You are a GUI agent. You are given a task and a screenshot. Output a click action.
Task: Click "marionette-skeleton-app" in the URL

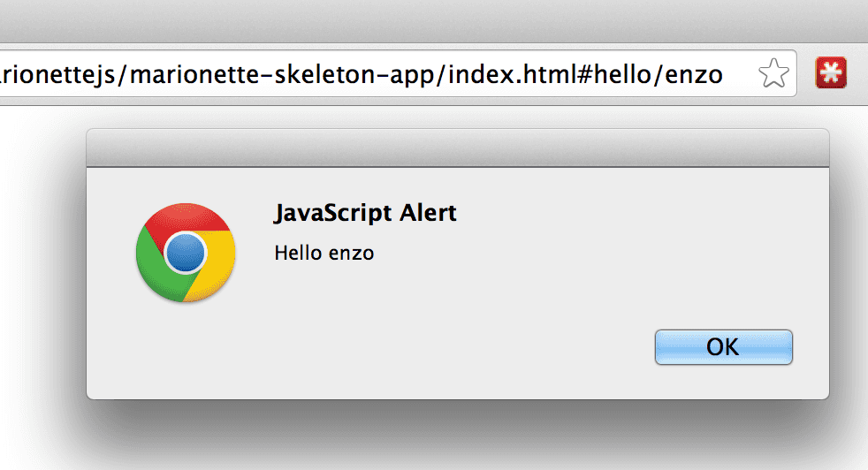click(x=282, y=74)
